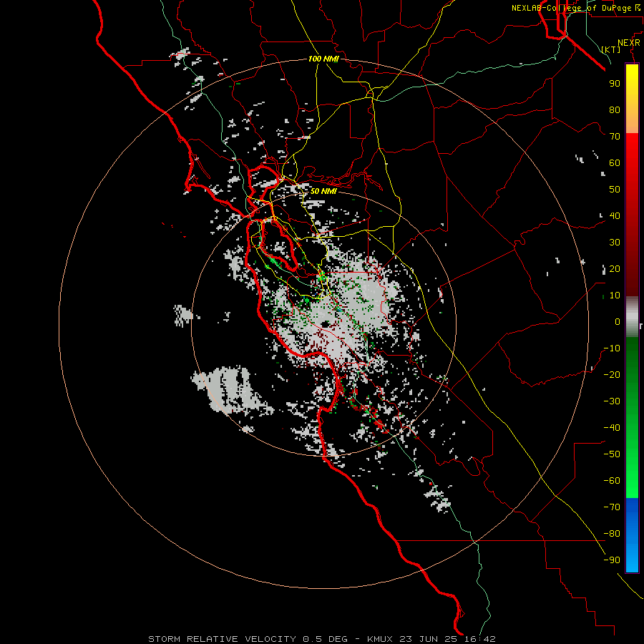Click the 20 value on the velocity scale
Image resolution: width=644 pixels, height=644 pixels.
[615, 268]
